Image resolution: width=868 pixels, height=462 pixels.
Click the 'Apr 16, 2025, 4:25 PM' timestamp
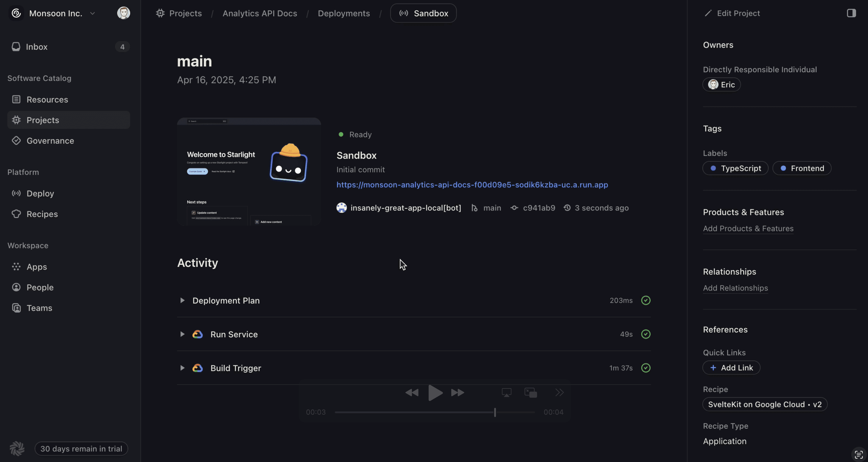(226, 80)
